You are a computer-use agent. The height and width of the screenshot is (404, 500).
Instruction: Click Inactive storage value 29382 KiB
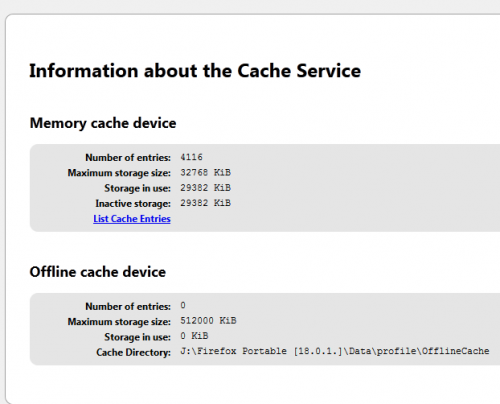point(205,203)
